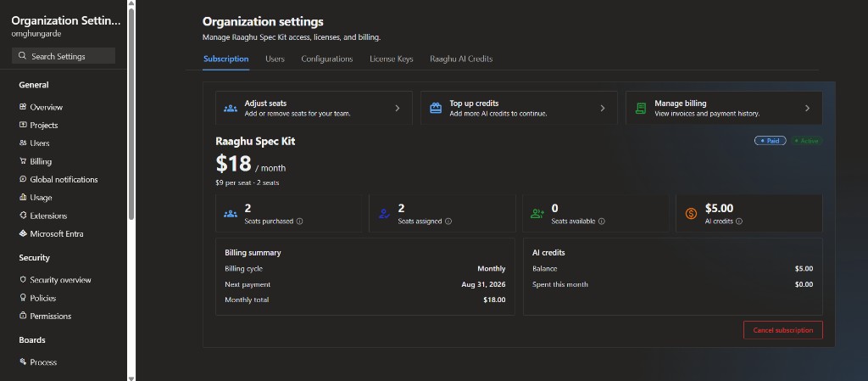Click the sidebar scroll down arrow
868x381 pixels.
point(131,378)
